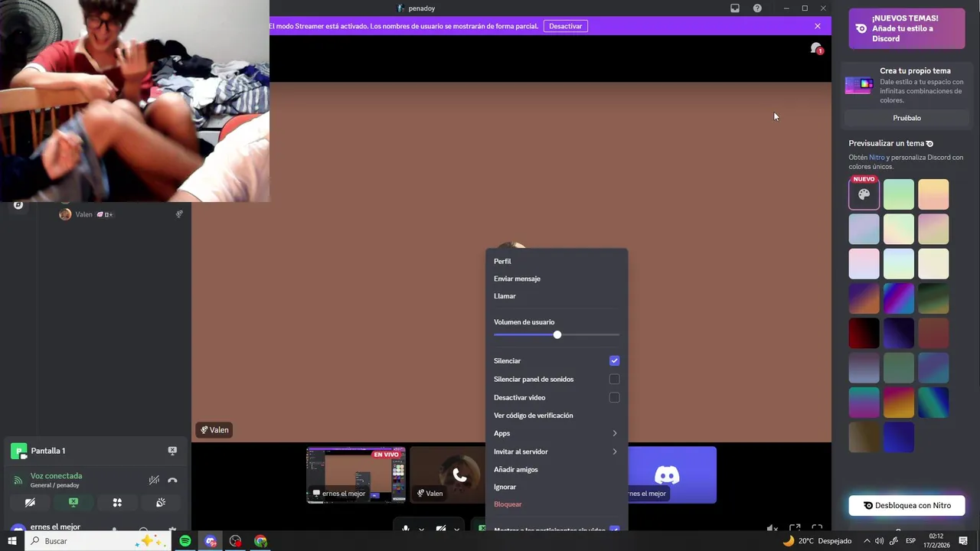Select the blue Discord logo participant tile
The width and height of the screenshot is (980, 551).
pos(672,474)
